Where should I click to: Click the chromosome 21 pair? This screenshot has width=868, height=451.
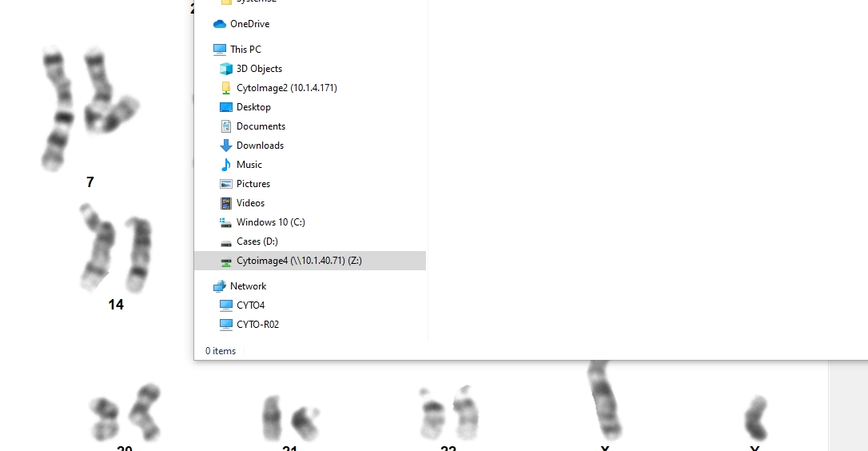290,417
